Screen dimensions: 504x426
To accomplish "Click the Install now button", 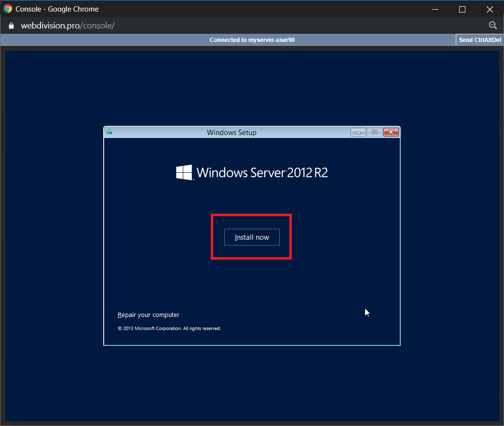I will (x=252, y=237).
